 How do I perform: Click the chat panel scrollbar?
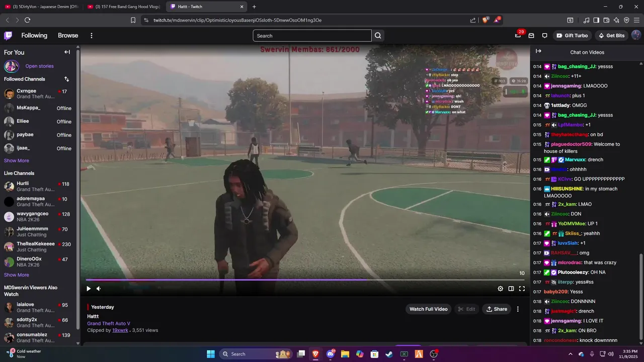pos(641,297)
